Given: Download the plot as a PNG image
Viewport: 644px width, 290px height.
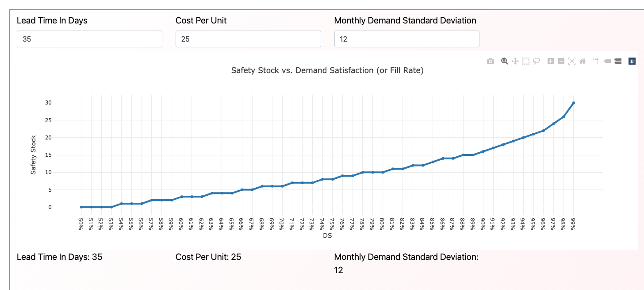Looking at the screenshot, I should (x=490, y=61).
